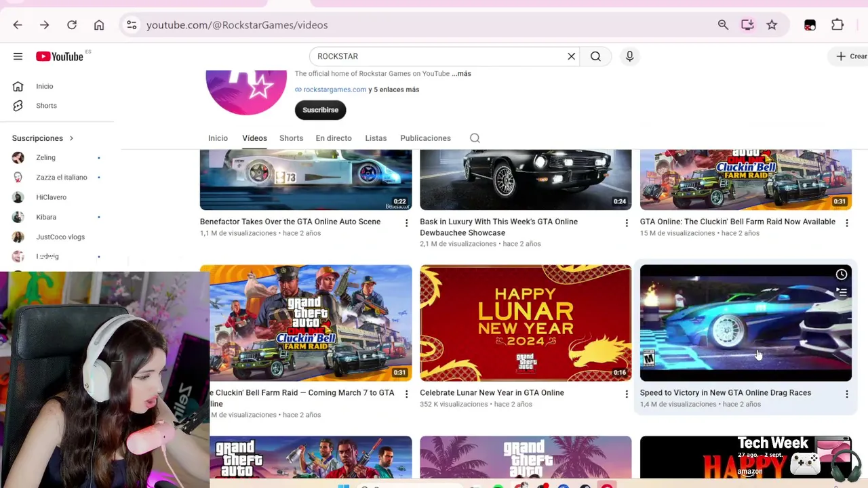
Task: Open options for Farm Raid Now Available video
Action: (x=846, y=222)
